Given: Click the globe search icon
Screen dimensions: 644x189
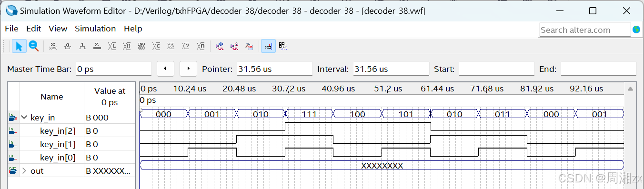Looking at the screenshot, I should point(636,30).
